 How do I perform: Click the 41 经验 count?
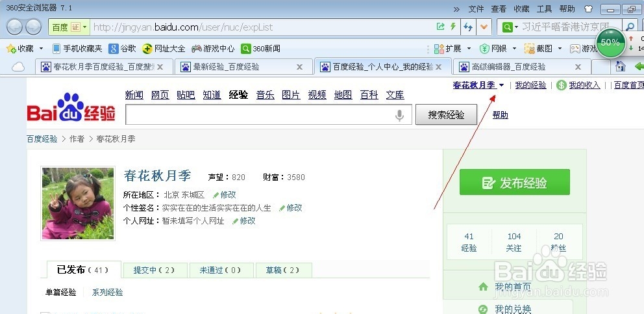(x=469, y=242)
